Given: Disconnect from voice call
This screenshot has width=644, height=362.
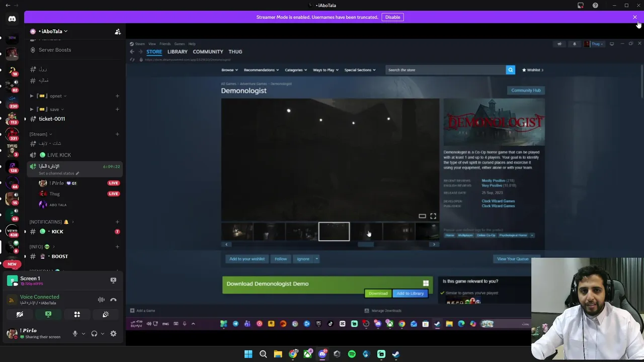Looking at the screenshot, I should (113, 300).
